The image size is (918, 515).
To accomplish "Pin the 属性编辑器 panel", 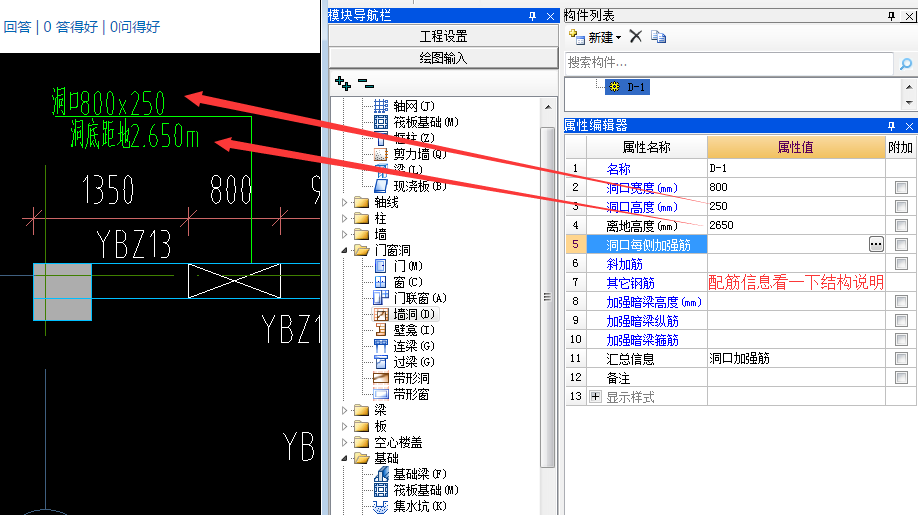I will pyautogui.click(x=891, y=126).
